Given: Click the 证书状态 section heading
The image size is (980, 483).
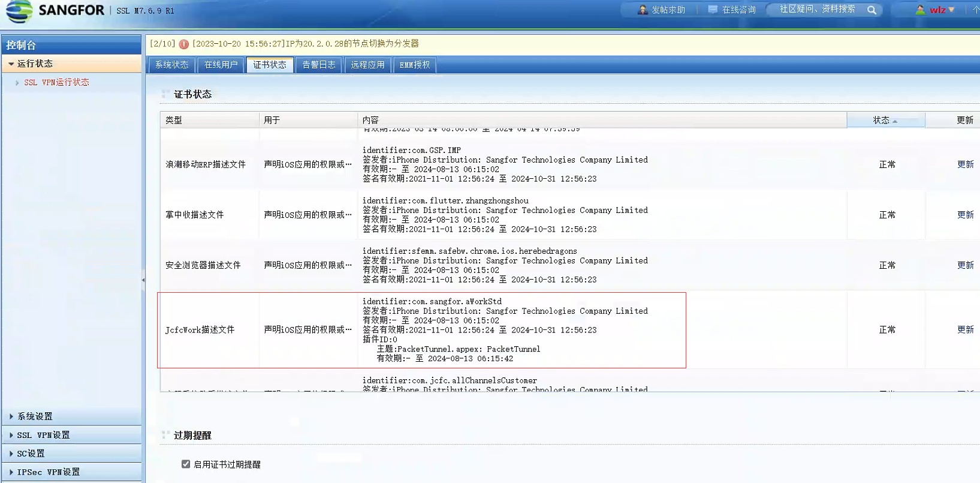Looking at the screenshot, I should point(192,94).
